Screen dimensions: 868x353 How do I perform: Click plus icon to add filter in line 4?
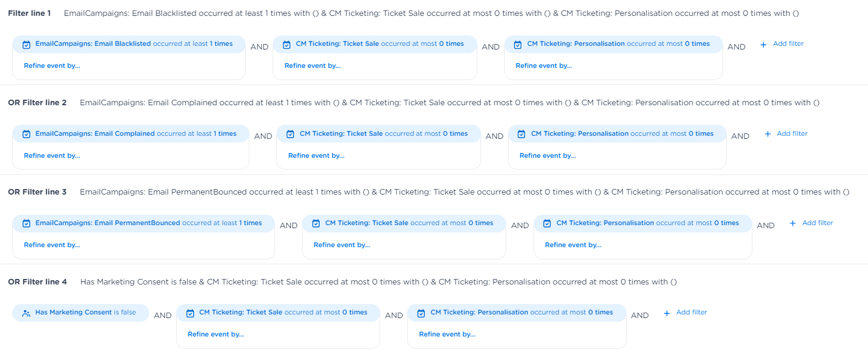(x=667, y=313)
